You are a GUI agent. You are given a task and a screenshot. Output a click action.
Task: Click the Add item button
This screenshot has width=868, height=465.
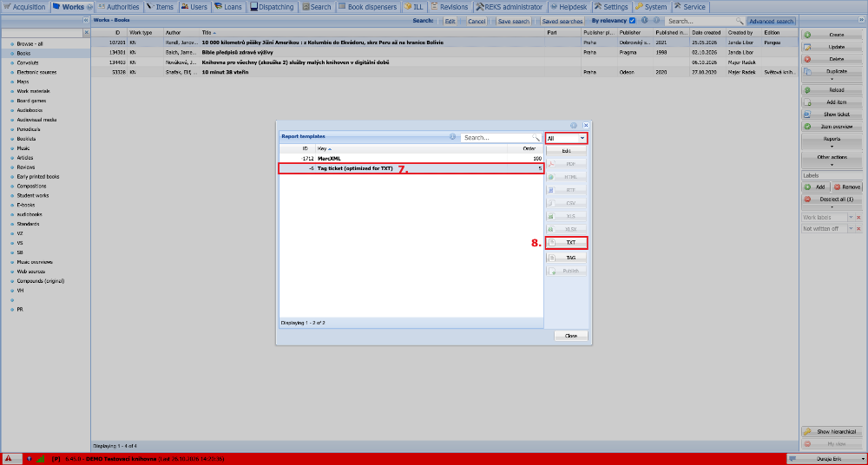(832, 102)
